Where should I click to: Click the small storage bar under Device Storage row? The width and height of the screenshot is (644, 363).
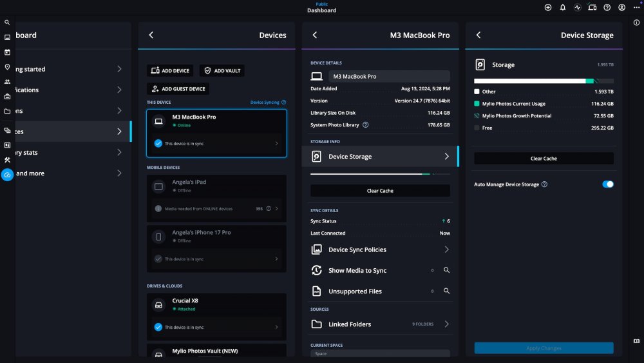coord(380,174)
